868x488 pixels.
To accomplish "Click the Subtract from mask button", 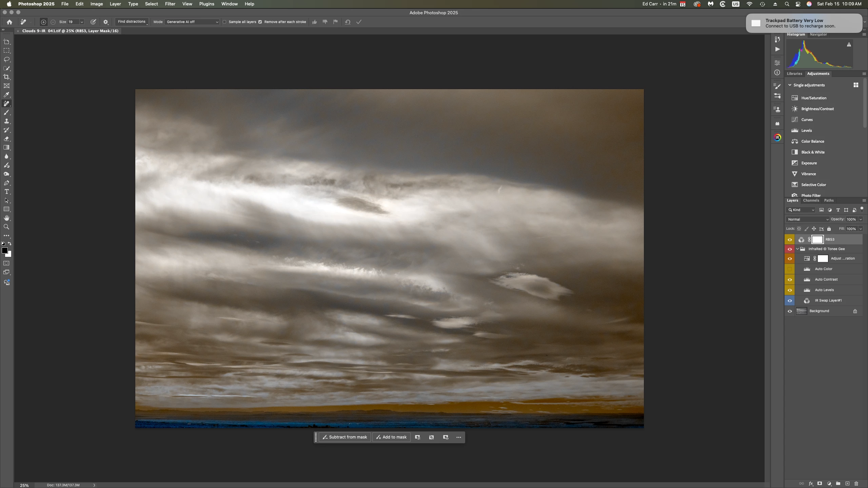I will 344,437.
